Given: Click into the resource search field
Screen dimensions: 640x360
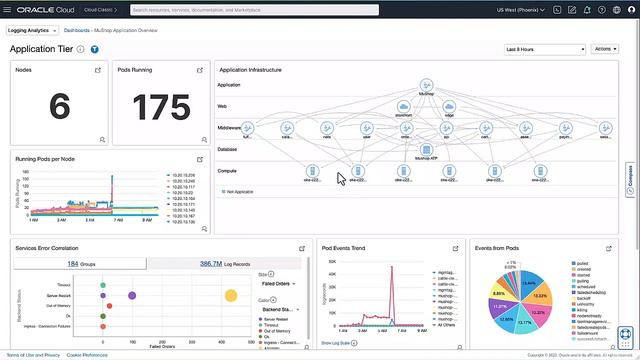Looking at the screenshot, I should tap(254, 10).
